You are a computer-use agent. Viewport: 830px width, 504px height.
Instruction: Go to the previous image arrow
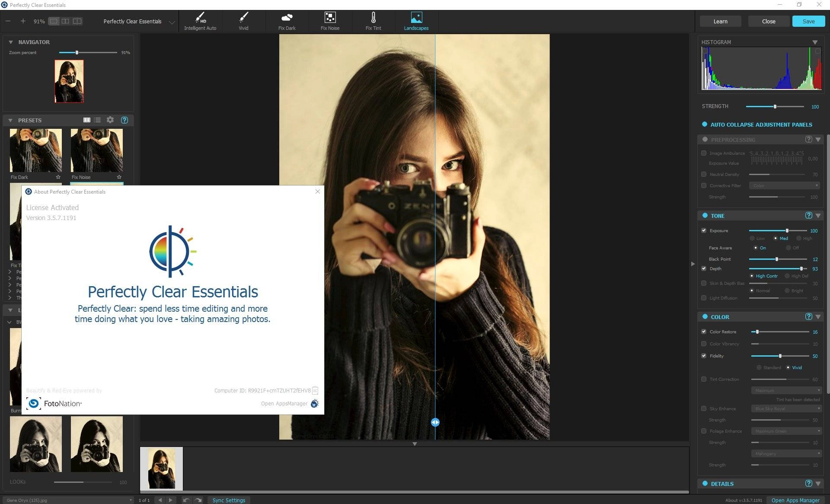tap(160, 500)
